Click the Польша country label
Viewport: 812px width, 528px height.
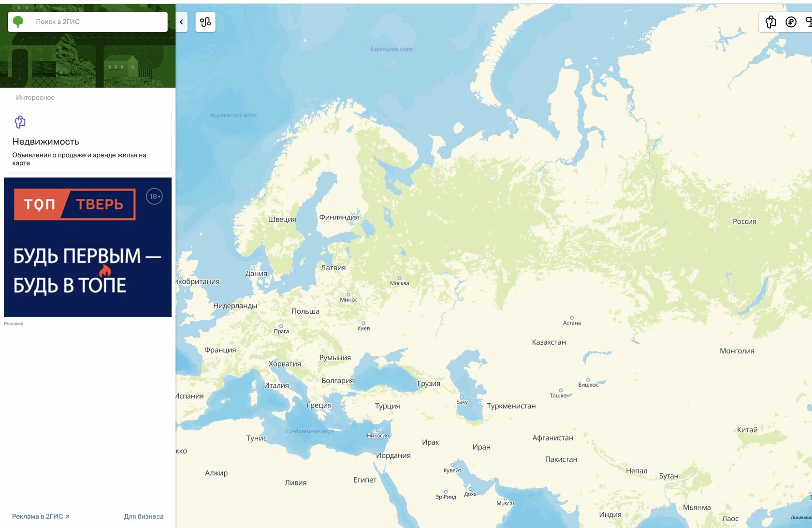coord(305,311)
